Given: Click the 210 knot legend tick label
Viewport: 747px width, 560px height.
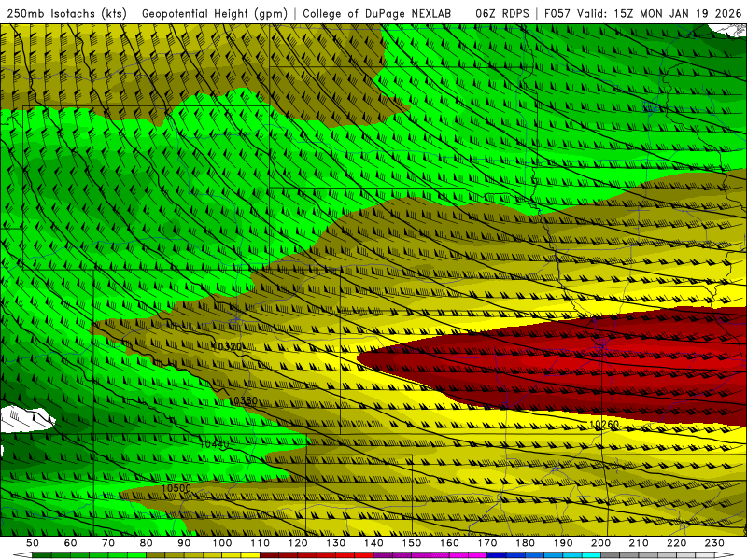Looking at the screenshot, I should click(639, 543).
